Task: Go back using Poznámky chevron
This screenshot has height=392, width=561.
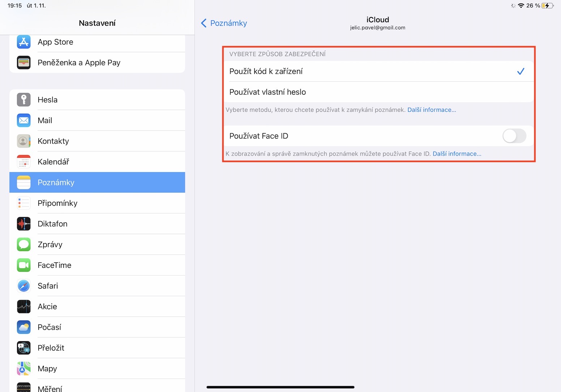Action: coord(224,23)
